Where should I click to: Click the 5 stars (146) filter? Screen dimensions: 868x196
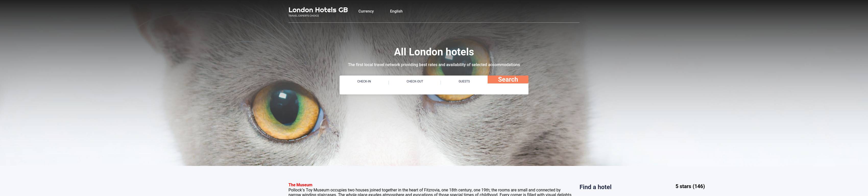690,186
